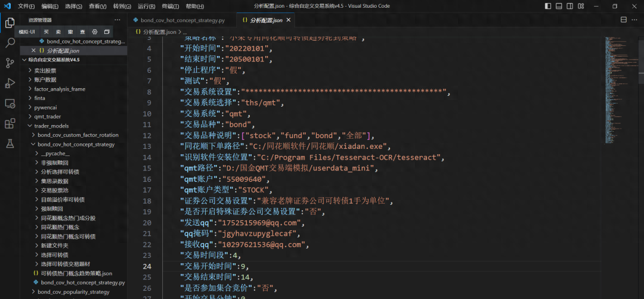
Task: Open the 查看(V) menu
Action: [x=98, y=6]
